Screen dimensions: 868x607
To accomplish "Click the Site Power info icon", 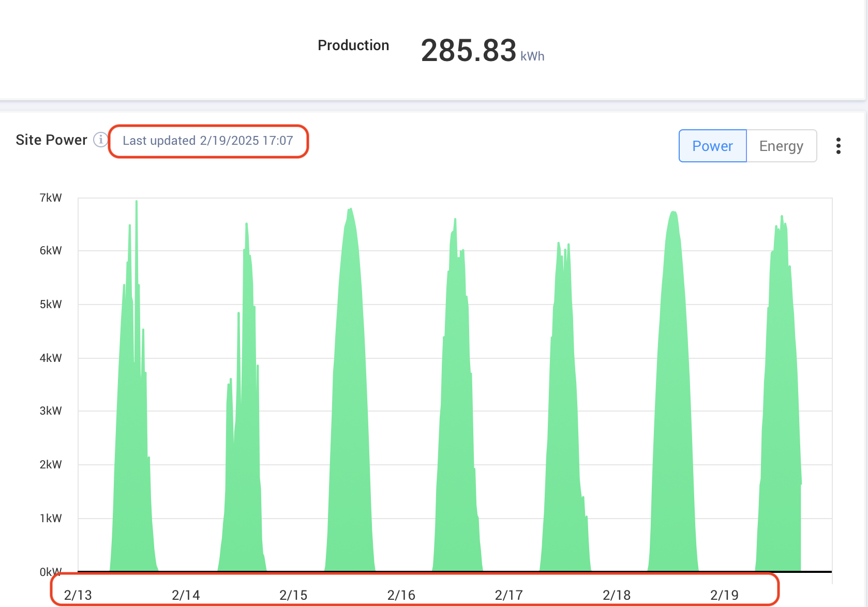I will (x=100, y=140).
